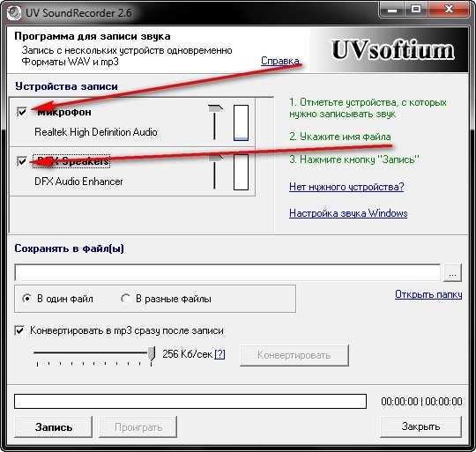Click the '256 Кб/сек' bitrate value

click(187, 354)
